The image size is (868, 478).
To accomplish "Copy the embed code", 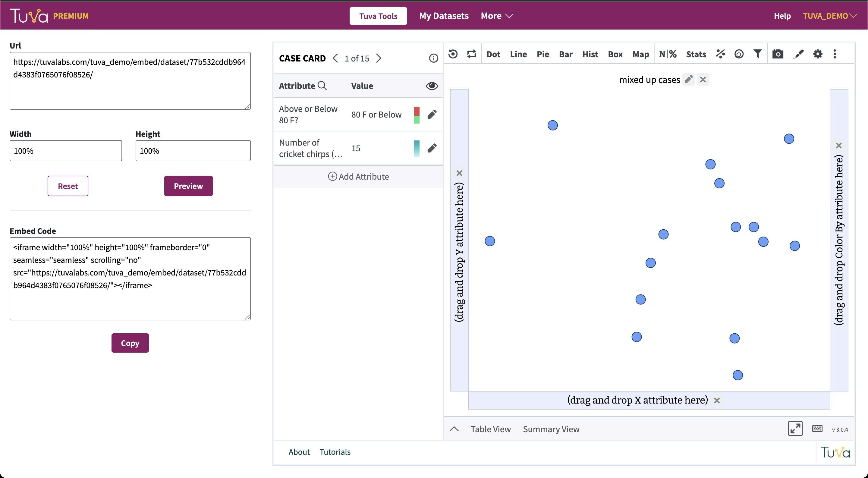I will click(x=130, y=343).
